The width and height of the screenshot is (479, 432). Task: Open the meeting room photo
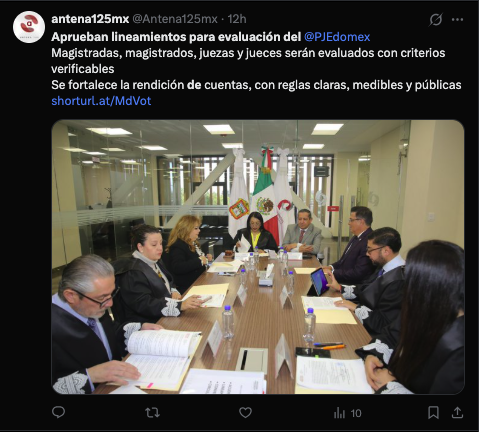click(x=258, y=257)
